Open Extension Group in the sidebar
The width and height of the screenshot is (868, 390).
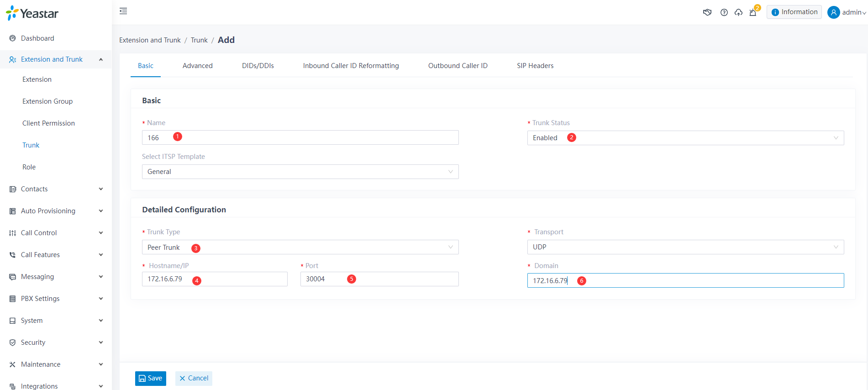[x=47, y=101]
